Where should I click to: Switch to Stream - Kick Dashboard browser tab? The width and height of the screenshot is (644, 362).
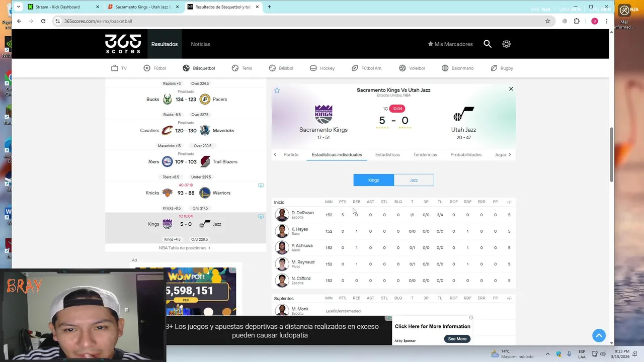pyautogui.click(x=63, y=7)
